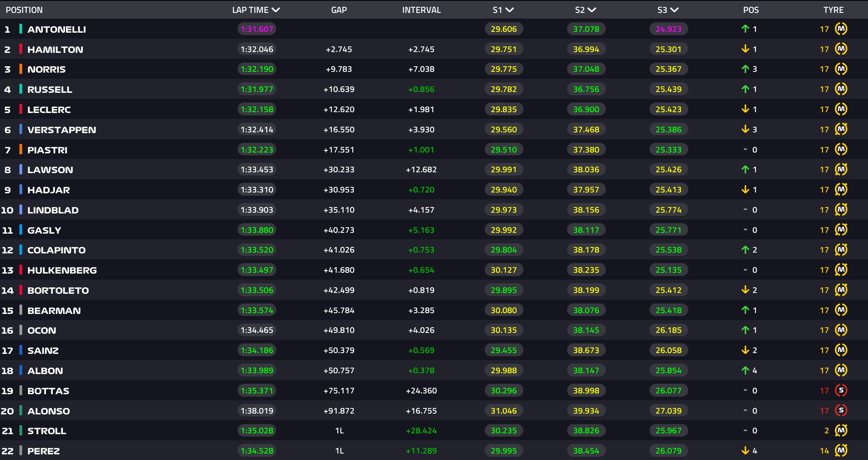Click the INTERVAL column header
Image resolution: width=868 pixels, height=460 pixels.
point(421,10)
